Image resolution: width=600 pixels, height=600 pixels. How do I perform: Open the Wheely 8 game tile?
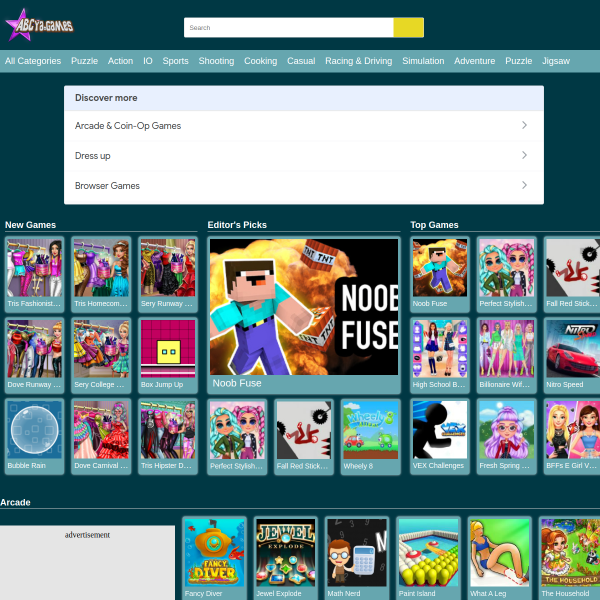370,436
